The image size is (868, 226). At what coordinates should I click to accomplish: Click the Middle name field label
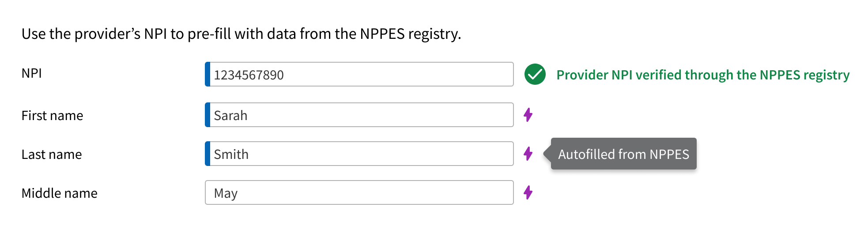tap(59, 193)
